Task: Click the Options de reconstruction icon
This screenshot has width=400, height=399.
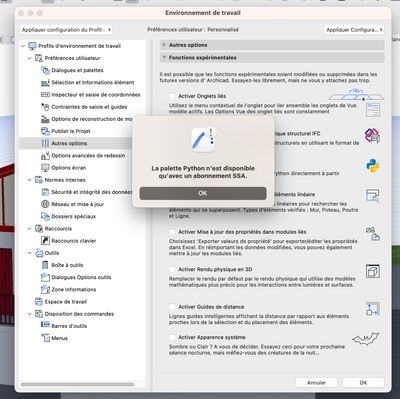Action: (x=45, y=119)
